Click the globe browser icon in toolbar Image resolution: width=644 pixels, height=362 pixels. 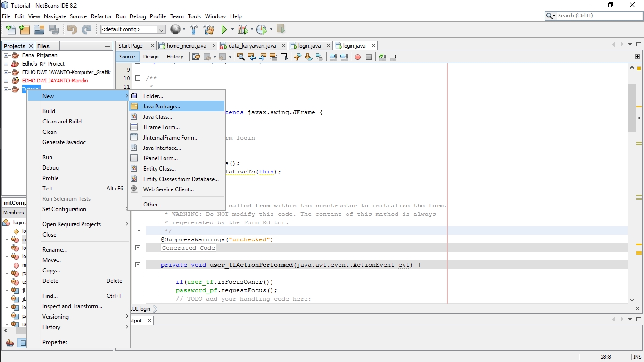pos(175,29)
